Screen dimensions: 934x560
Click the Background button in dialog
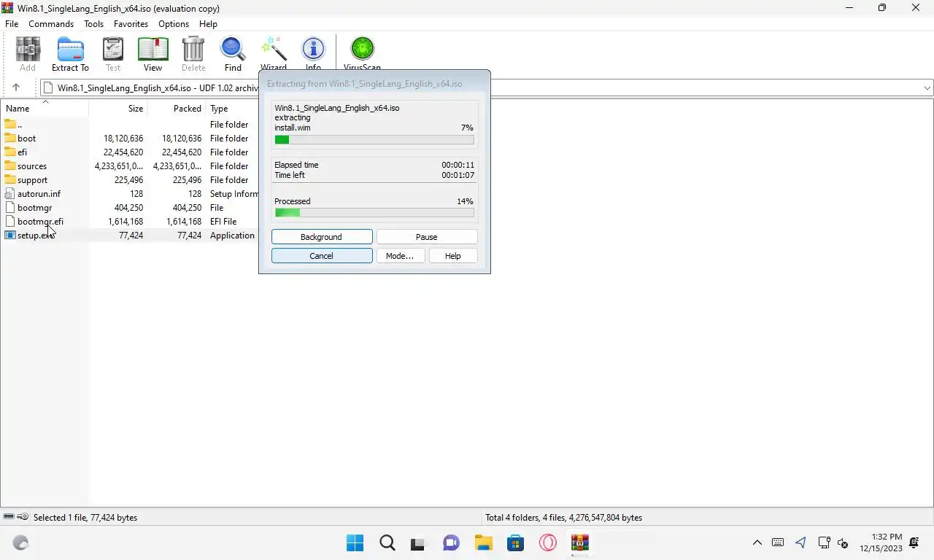click(x=322, y=237)
